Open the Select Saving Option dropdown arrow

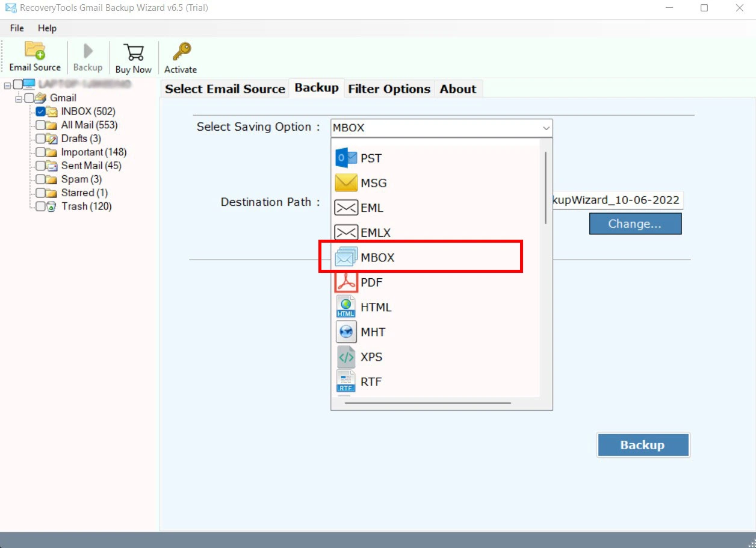[546, 128]
